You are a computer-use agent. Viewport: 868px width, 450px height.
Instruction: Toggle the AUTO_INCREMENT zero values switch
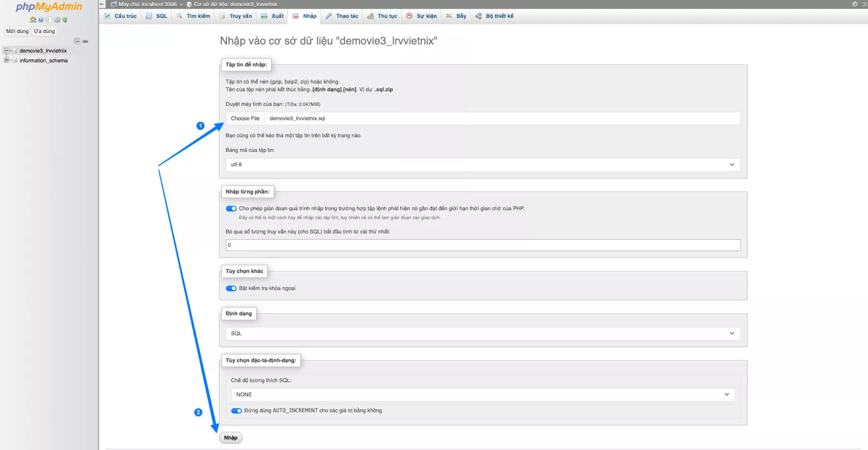237,411
